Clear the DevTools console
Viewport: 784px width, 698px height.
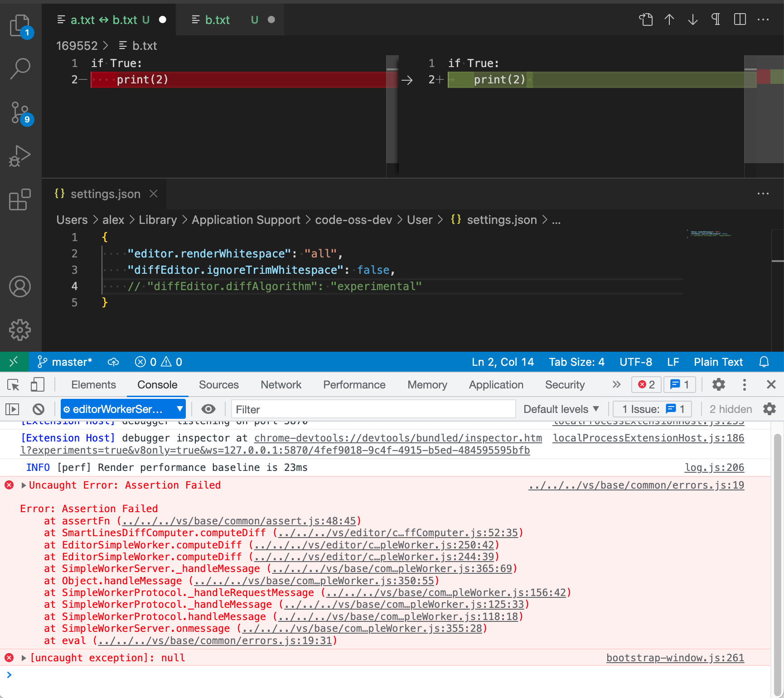(x=39, y=408)
